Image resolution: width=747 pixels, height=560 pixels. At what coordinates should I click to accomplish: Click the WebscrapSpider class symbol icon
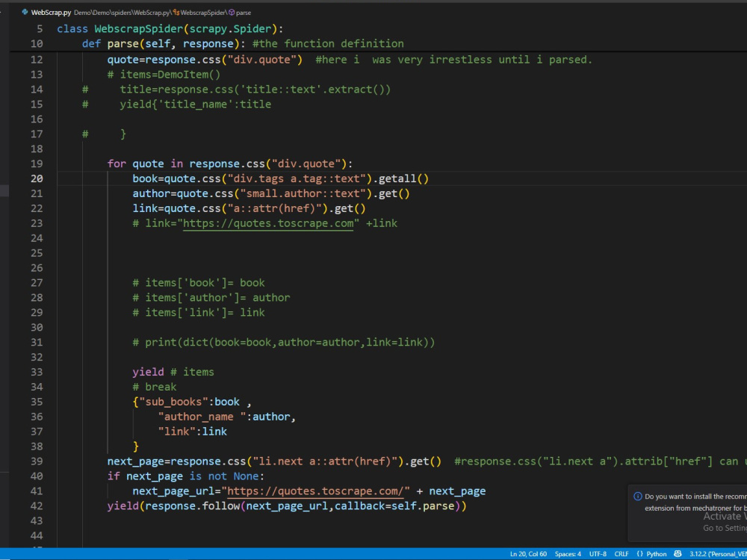pos(176,13)
